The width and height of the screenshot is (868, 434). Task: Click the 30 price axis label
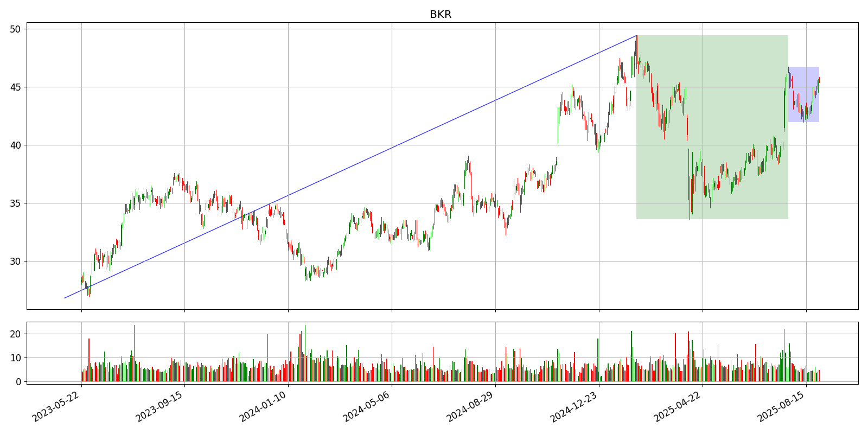(x=15, y=261)
